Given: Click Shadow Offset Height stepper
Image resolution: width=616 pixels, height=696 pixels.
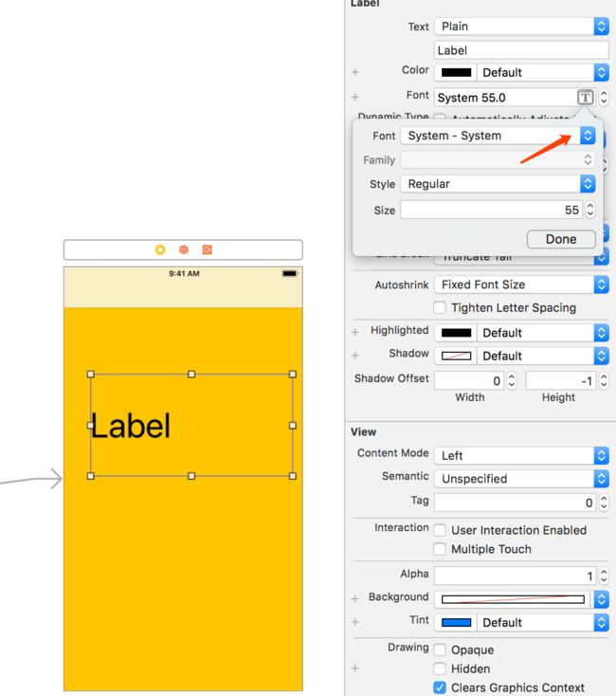Looking at the screenshot, I should click(604, 380).
